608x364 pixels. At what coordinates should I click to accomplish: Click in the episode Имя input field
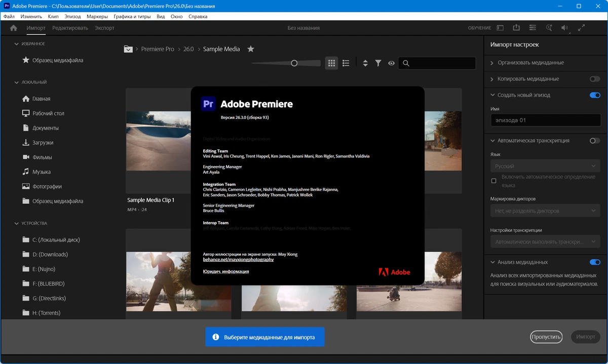546,120
